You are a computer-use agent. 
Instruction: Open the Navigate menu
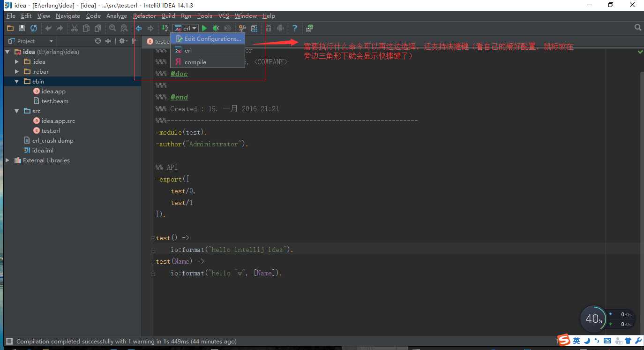click(x=68, y=15)
